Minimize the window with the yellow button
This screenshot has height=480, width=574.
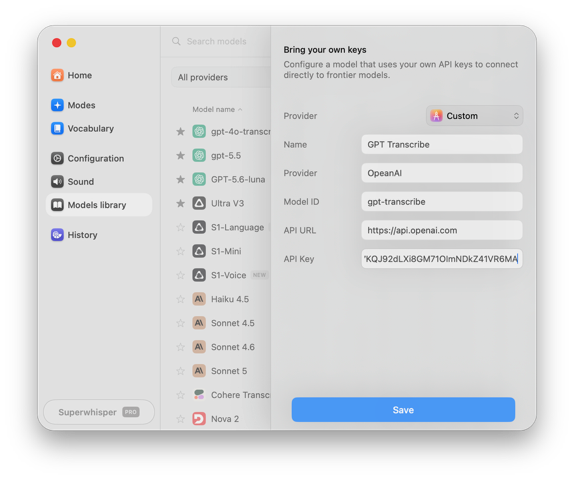pyautogui.click(x=71, y=43)
